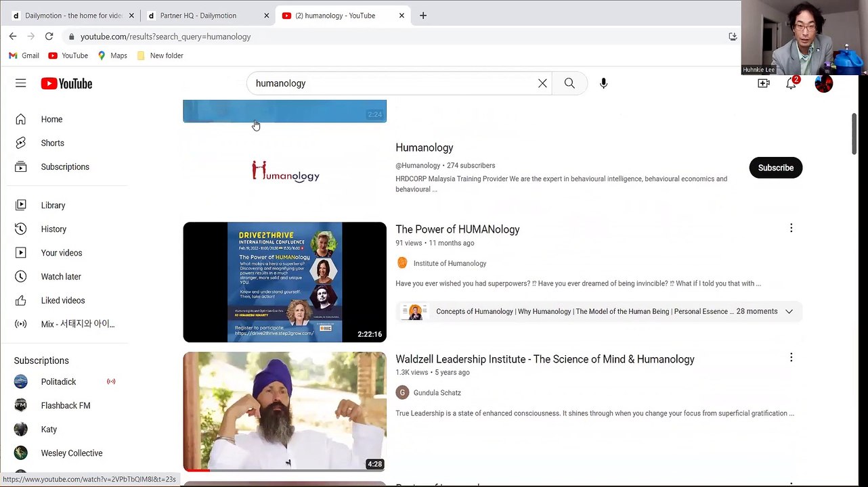Image resolution: width=868 pixels, height=487 pixels.
Task: Start voice search with microphone icon
Action: (603, 83)
